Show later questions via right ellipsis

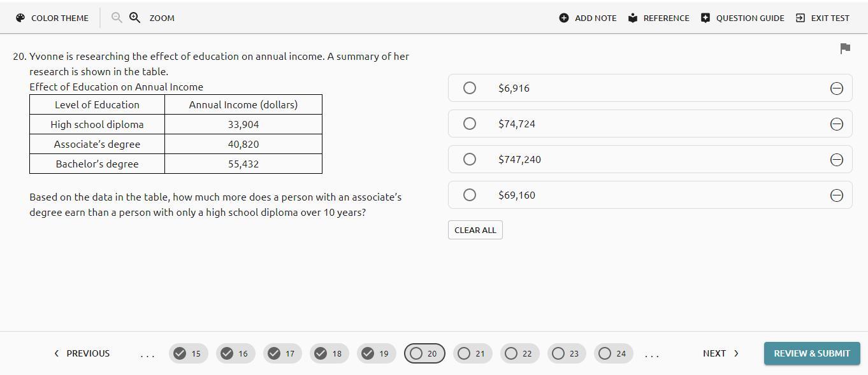(652, 354)
